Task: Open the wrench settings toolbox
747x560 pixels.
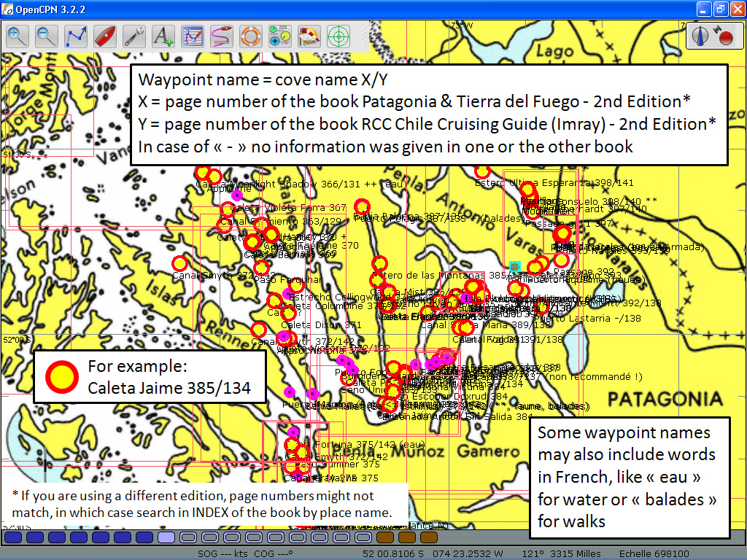Action: (x=134, y=36)
